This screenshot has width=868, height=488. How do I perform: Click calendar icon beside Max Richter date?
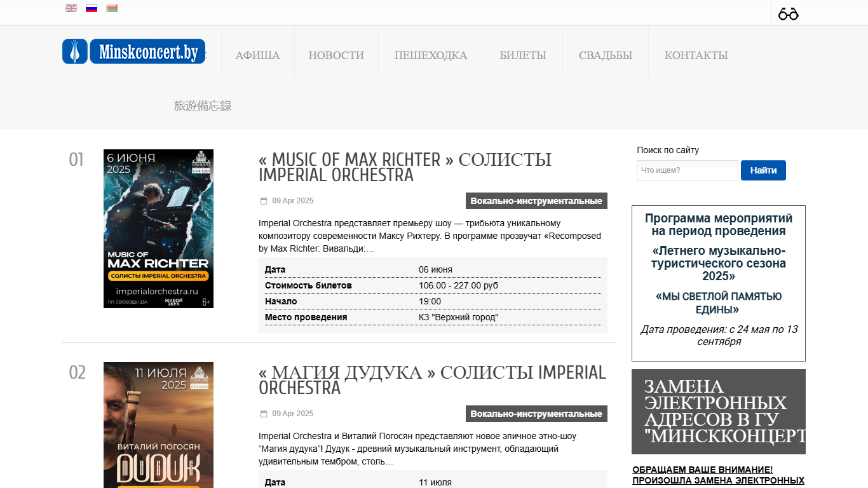(x=264, y=201)
